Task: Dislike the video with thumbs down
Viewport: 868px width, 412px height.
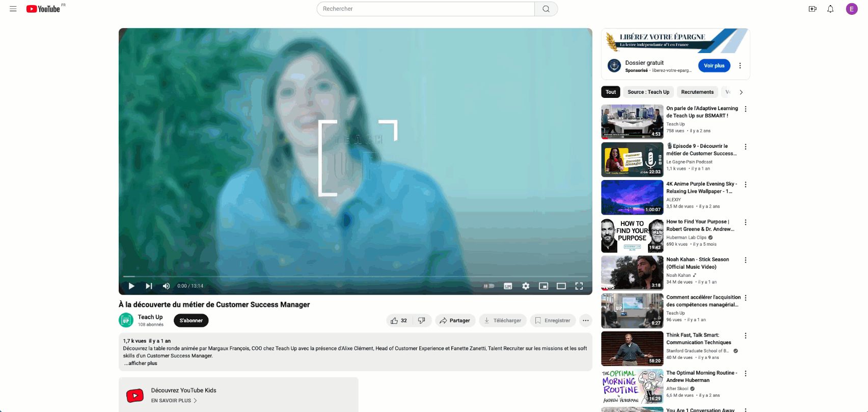Action: [422, 321]
